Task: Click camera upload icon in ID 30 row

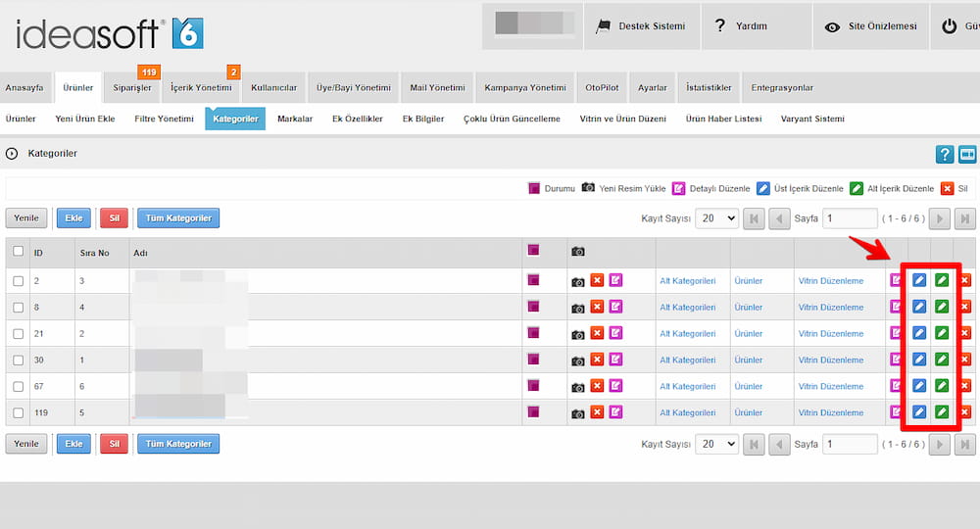Action: (578, 361)
